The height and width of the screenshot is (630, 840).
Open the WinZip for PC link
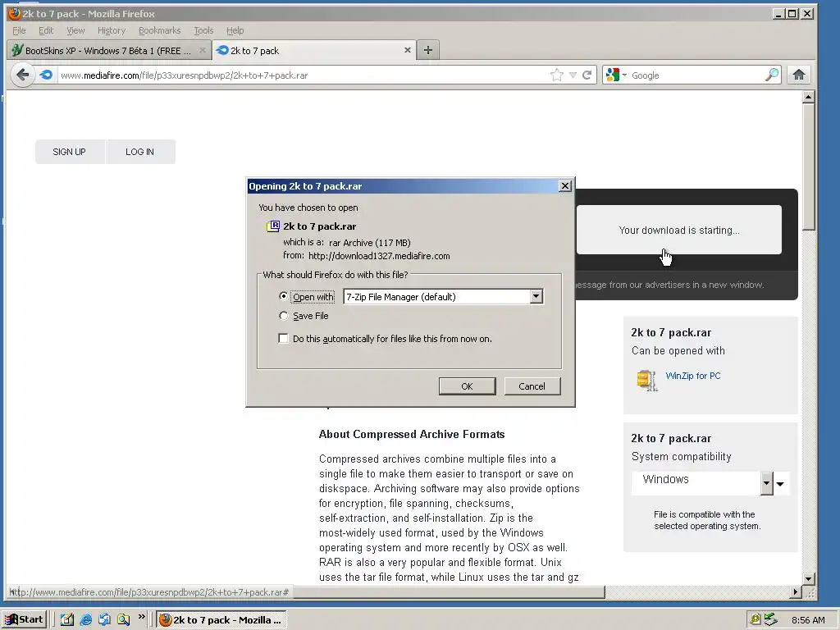(692, 376)
